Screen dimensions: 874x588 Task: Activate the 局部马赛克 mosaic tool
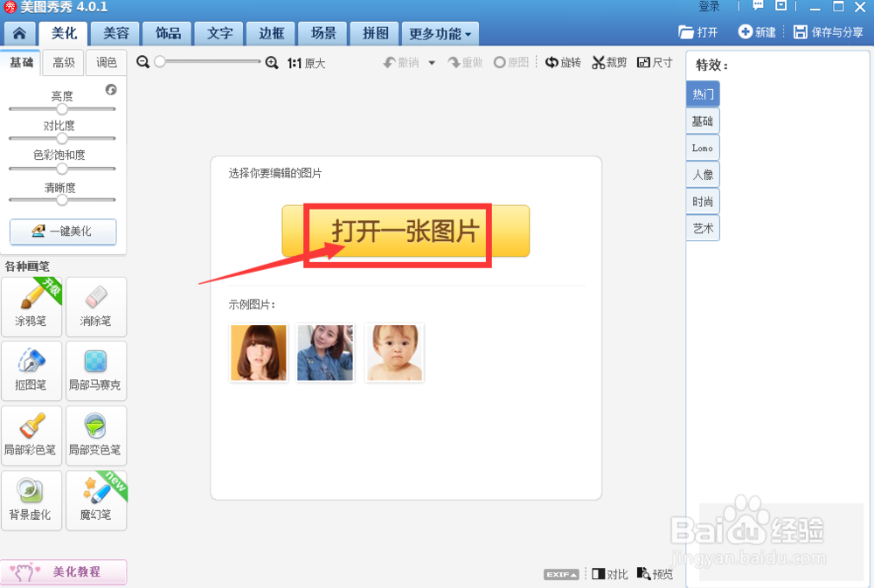(96, 371)
